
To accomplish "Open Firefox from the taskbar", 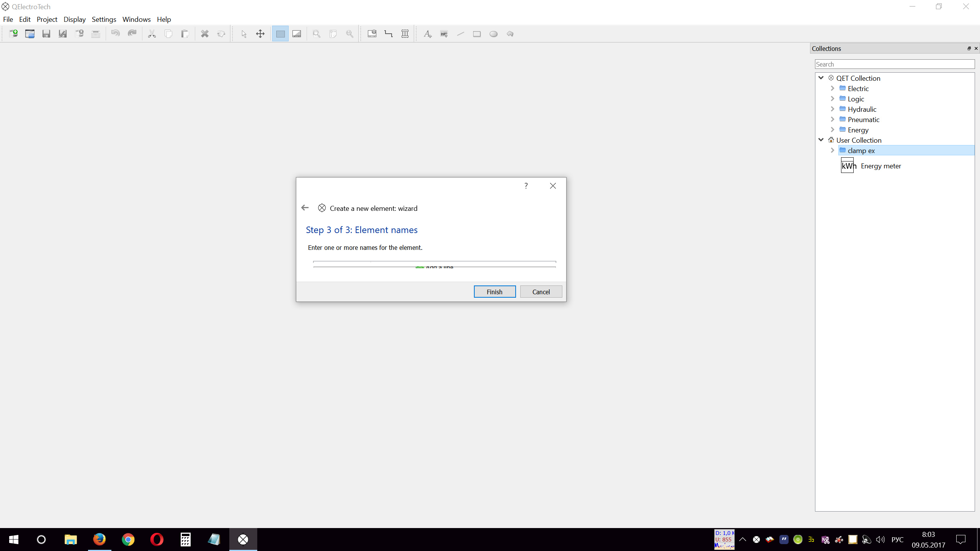I will tap(100, 540).
